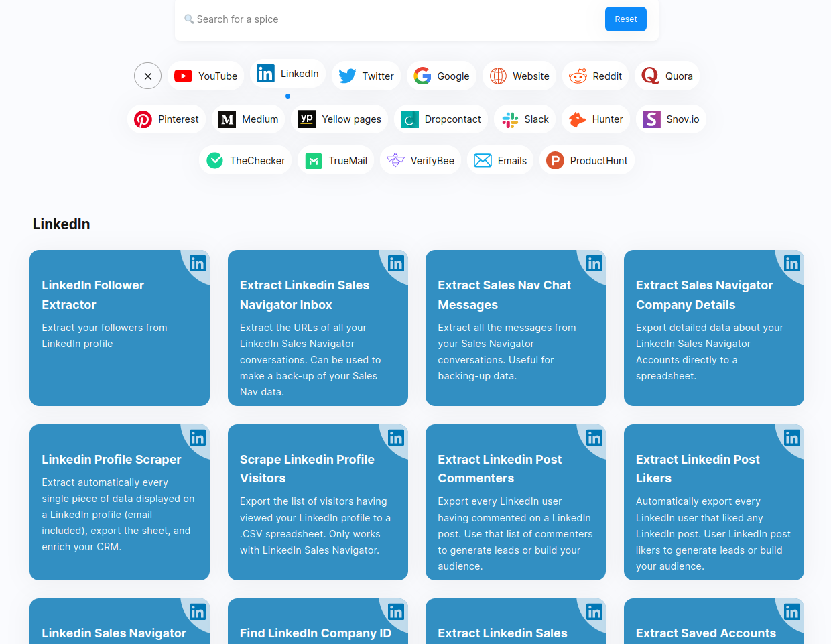Select the Twitter filter chip

click(366, 76)
